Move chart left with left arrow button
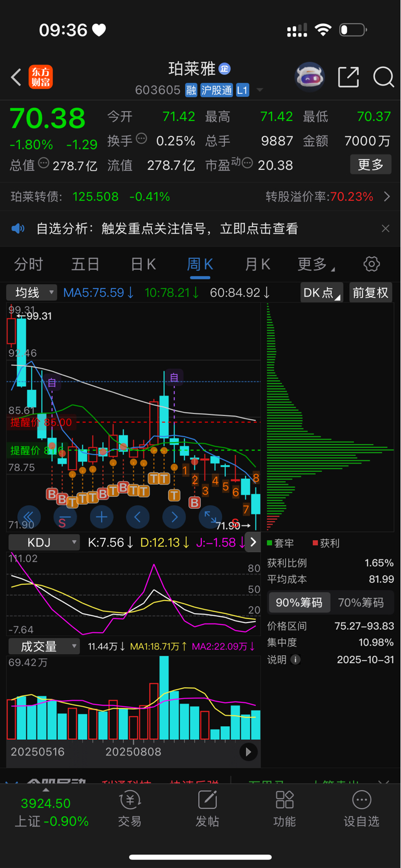Screen dimensions: 401x868 [138, 517]
